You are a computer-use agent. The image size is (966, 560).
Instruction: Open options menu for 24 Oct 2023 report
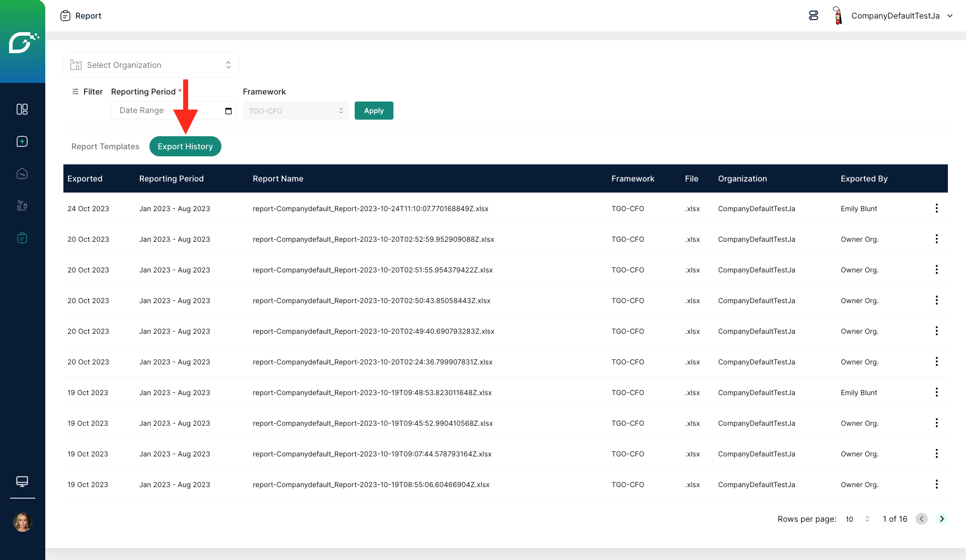point(936,208)
